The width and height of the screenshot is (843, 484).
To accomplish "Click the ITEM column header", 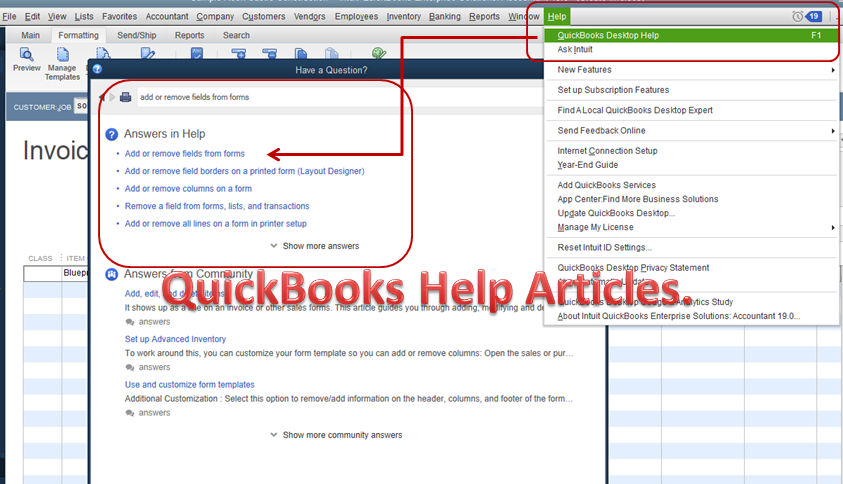I will pyautogui.click(x=75, y=259).
